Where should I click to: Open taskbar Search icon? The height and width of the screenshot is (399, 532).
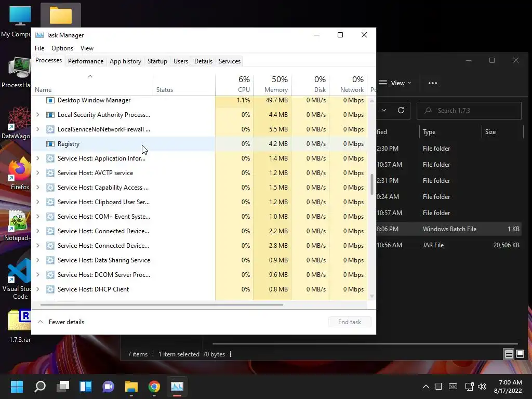(x=40, y=387)
